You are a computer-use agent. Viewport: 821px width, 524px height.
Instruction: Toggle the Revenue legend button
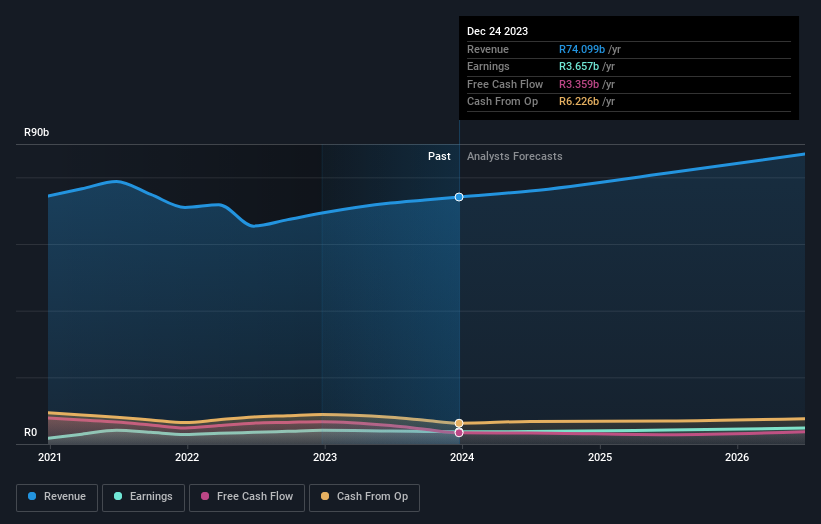[57, 497]
